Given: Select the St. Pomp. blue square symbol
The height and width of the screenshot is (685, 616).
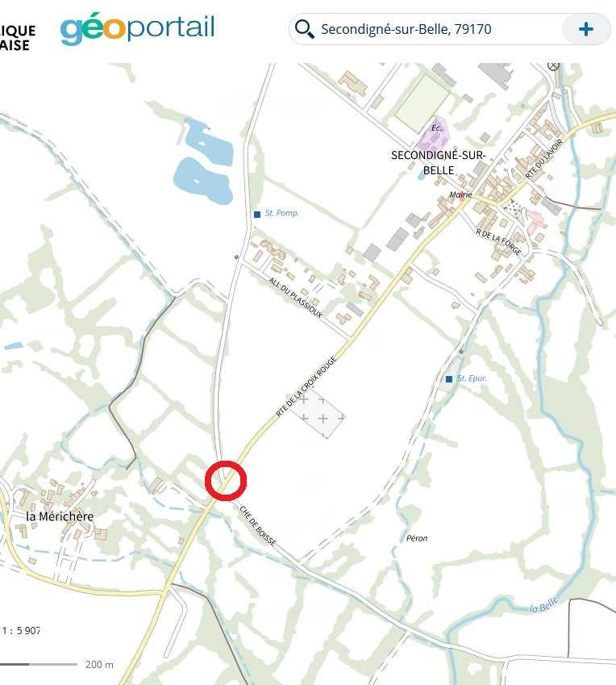Looking at the screenshot, I should coord(257,214).
